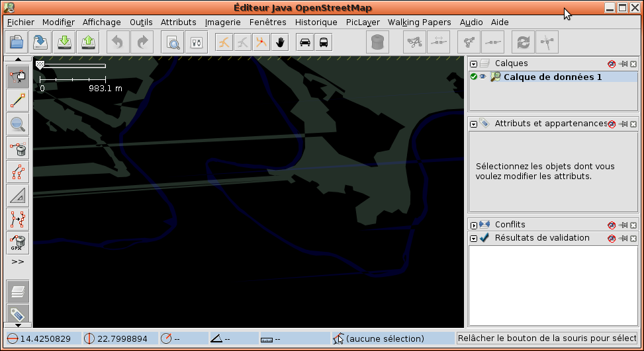The width and height of the screenshot is (644, 351).
Task: Activate the select and move objects tool
Action: click(18, 77)
